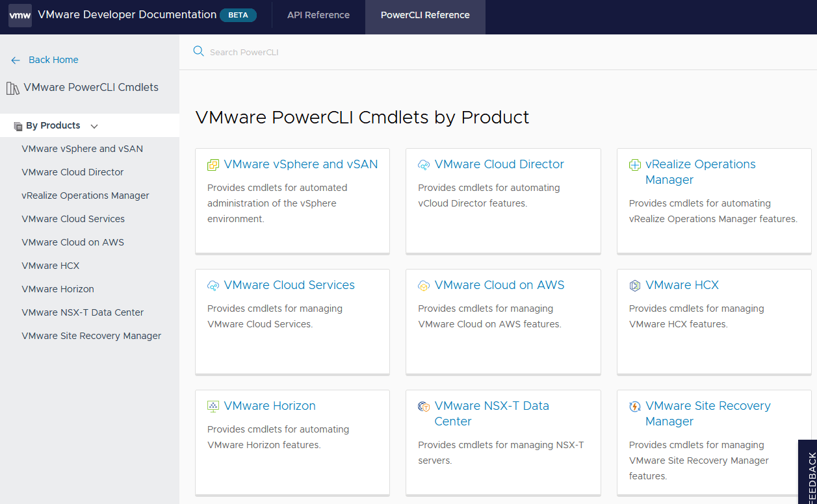Open VMware HCX card title
This screenshot has width=817, height=504.
[682, 285]
